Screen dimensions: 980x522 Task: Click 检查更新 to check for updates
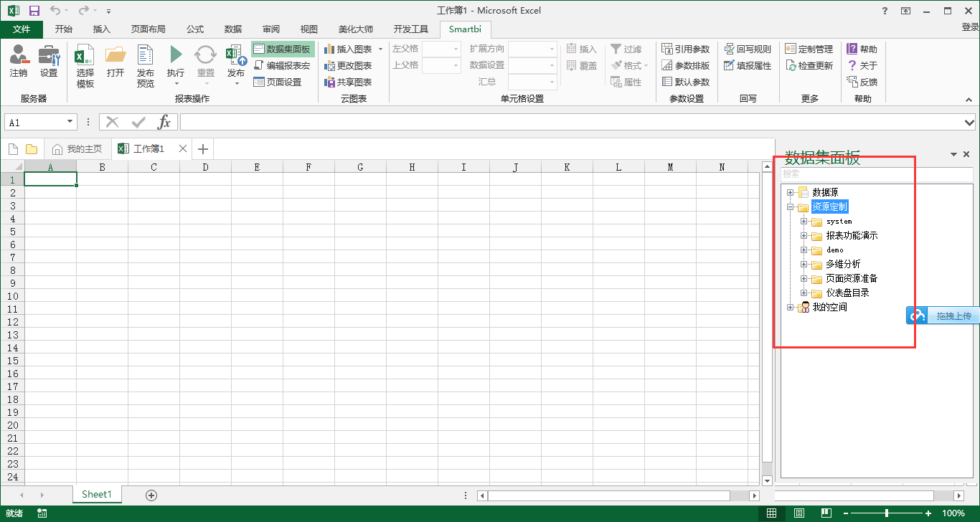(810, 65)
